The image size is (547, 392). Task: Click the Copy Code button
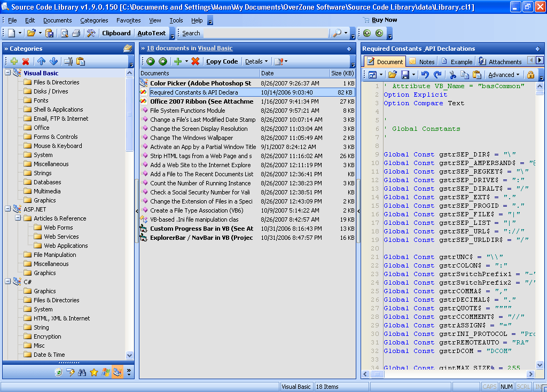pyautogui.click(x=221, y=61)
